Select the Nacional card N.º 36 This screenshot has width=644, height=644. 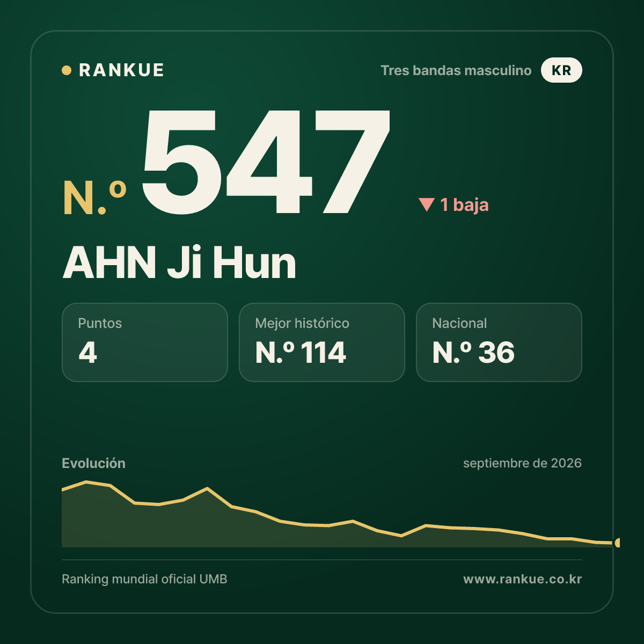499,342
